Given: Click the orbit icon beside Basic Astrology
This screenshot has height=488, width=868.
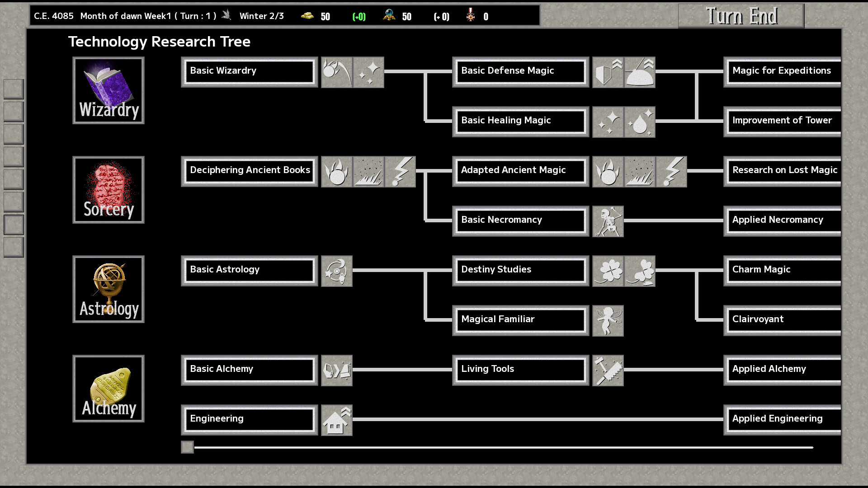Looking at the screenshot, I should [x=337, y=271].
